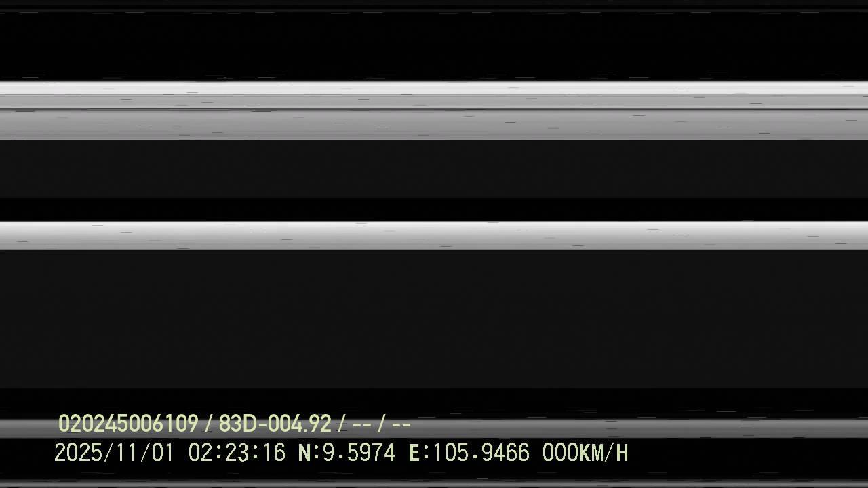Image resolution: width=868 pixels, height=488 pixels.
Task: Click the bold N: latitude label
Action: 309,453
